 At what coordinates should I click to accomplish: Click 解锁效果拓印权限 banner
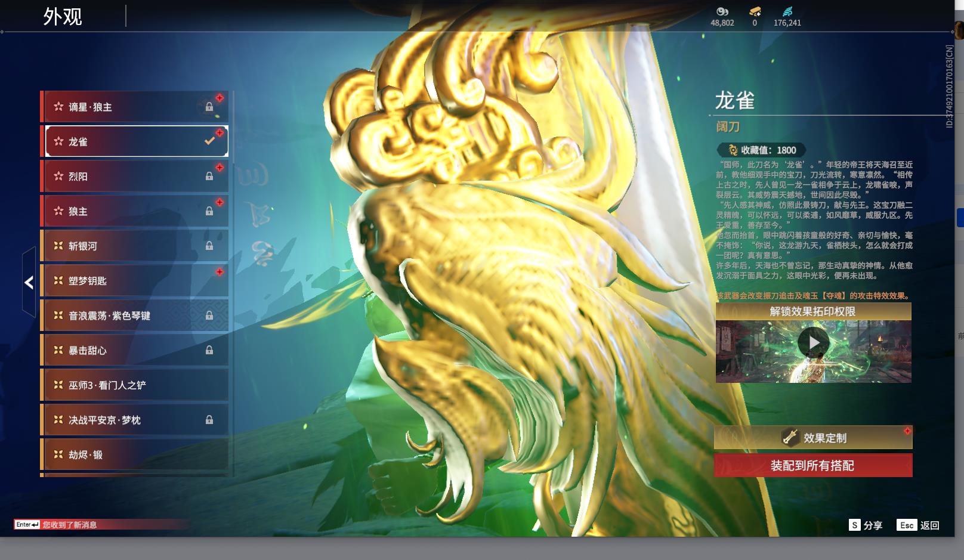click(813, 311)
